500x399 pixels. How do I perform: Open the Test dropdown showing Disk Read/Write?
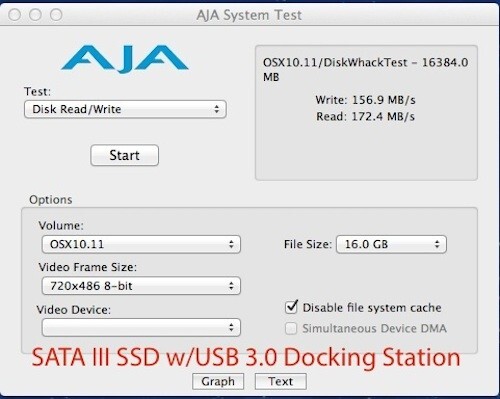(125, 109)
